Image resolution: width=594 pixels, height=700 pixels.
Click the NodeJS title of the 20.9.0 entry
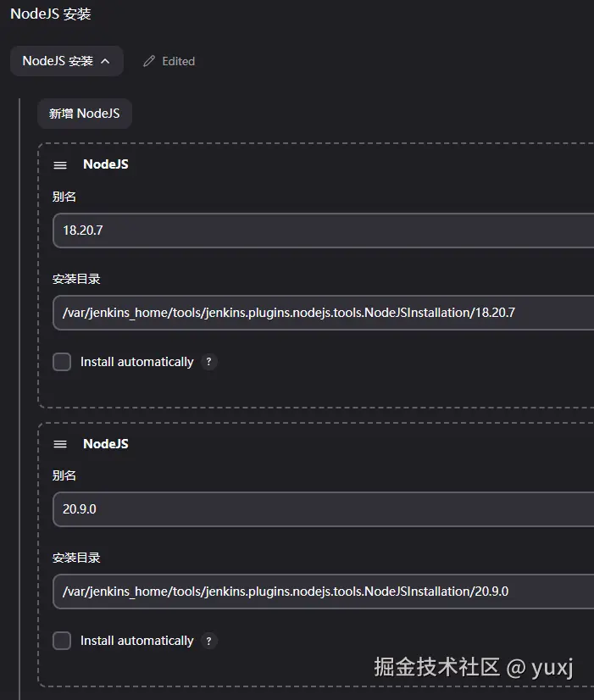click(106, 444)
